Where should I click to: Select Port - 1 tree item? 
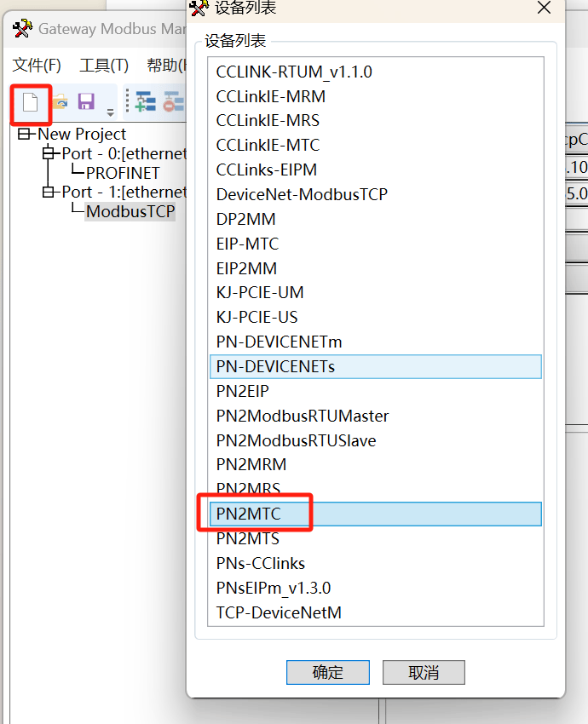124,192
